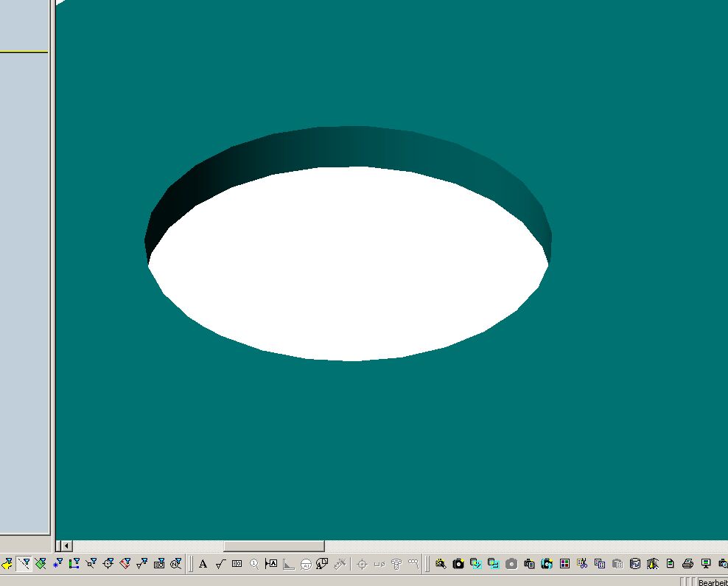Click the Bearbeit status bar field
Image resolution: width=728 pixels, height=586 pixels.
click(712, 582)
